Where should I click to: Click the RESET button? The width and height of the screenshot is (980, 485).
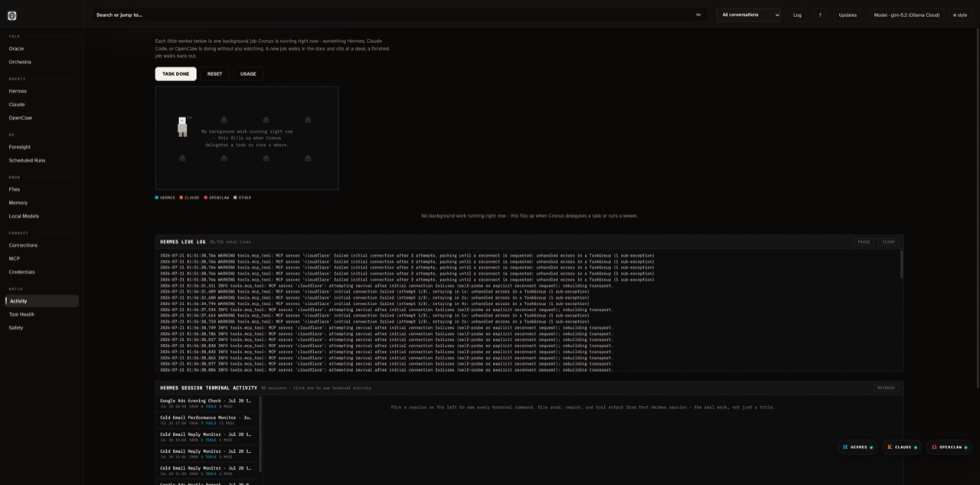tap(214, 74)
